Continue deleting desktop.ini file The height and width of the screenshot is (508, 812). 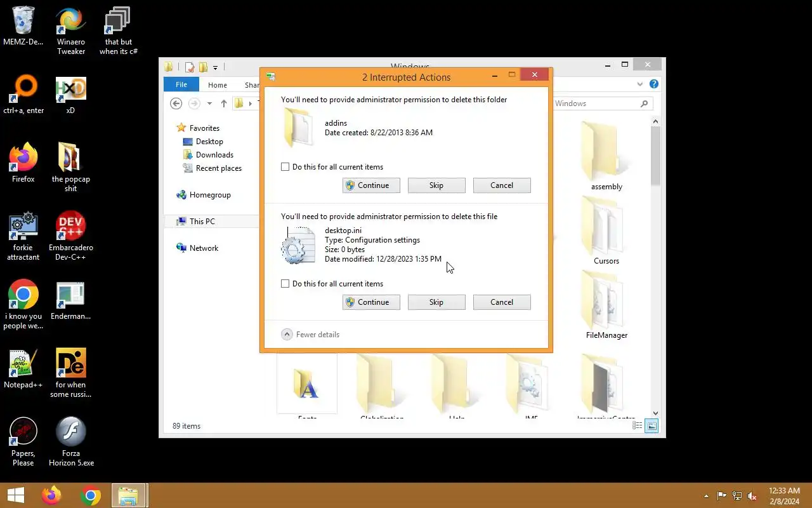click(371, 302)
